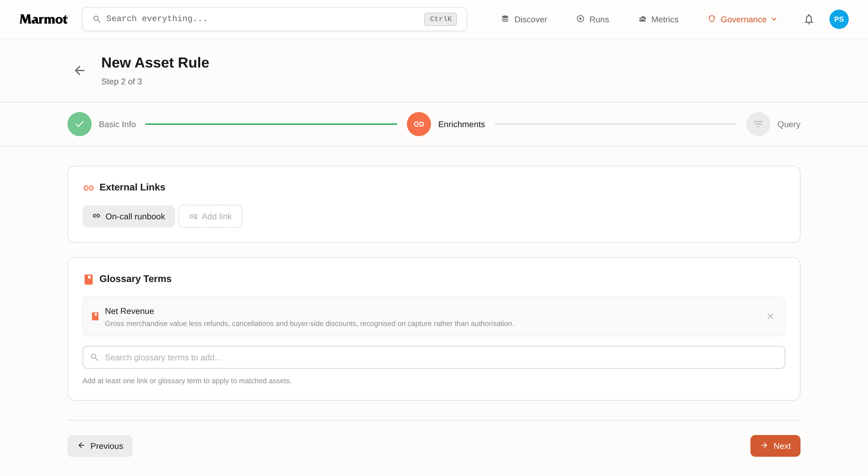This screenshot has width=868, height=476.
Task: Click the search magnifier icon in top bar
Action: pyautogui.click(x=96, y=19)
